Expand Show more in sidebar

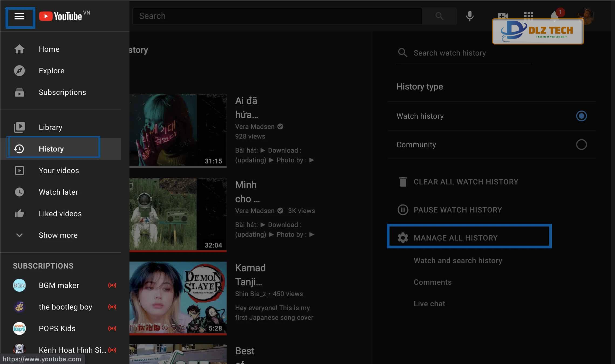[61, 235]
